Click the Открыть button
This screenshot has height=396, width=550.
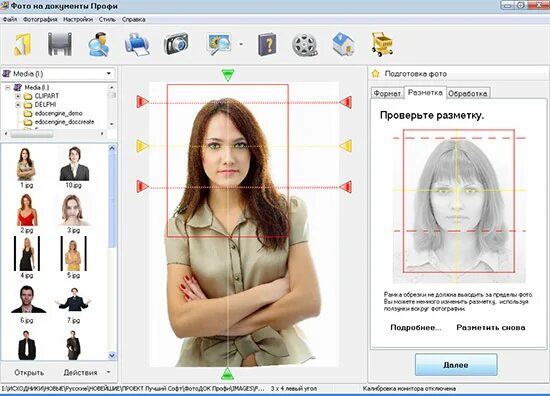click(29, 372)
